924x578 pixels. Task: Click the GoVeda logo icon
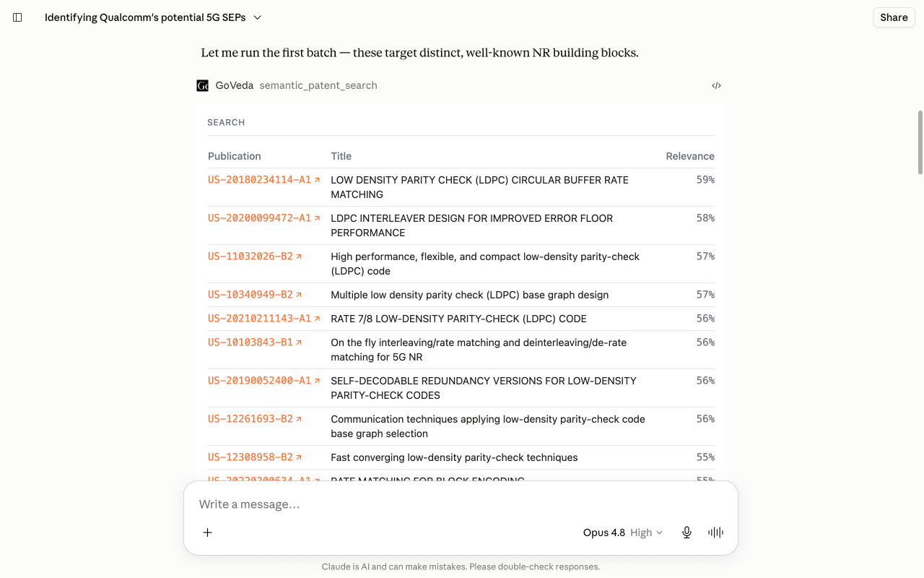pyautogui.click(x=202, y=85)
